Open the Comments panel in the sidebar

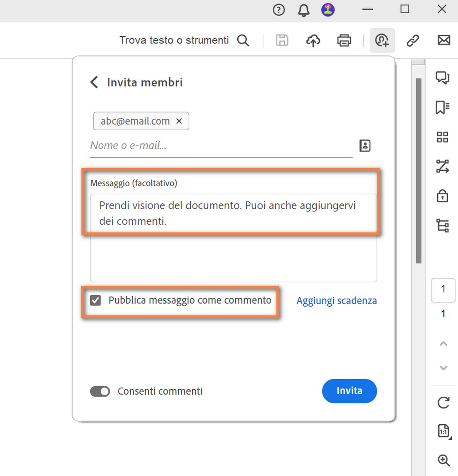pos(443,78)
